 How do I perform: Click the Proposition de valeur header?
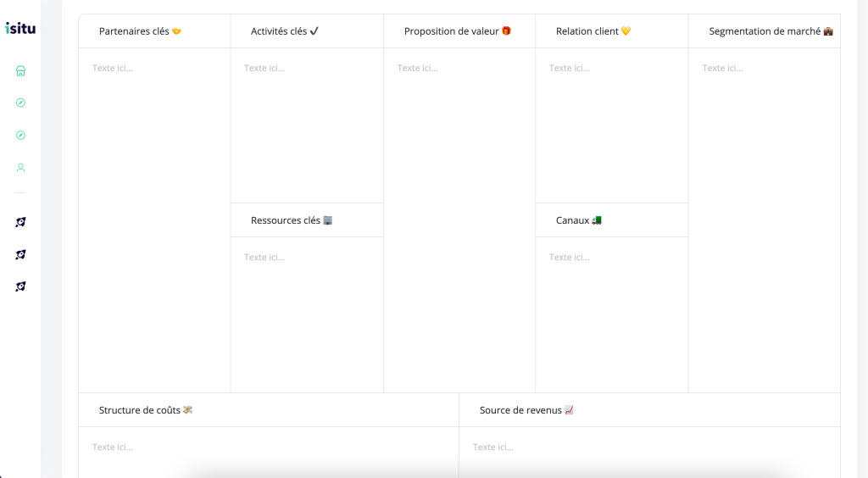[x=458, y=31]
